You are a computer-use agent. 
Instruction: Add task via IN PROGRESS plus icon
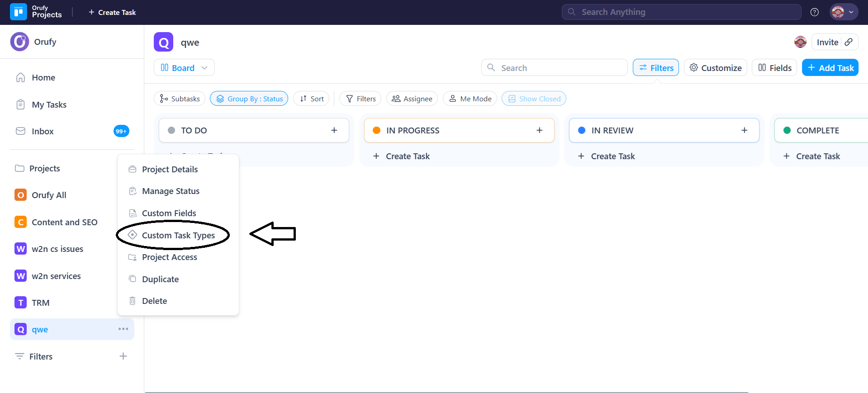pos(539,130)
